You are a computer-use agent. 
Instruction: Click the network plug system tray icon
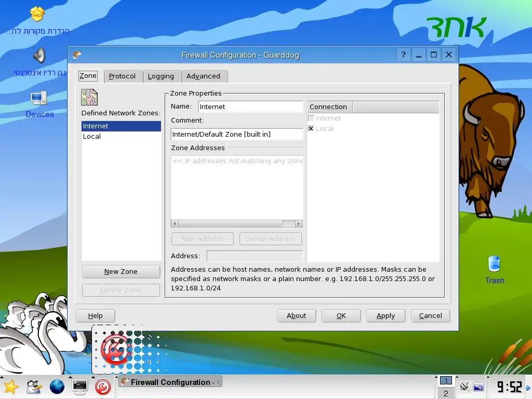coord(464,387)
